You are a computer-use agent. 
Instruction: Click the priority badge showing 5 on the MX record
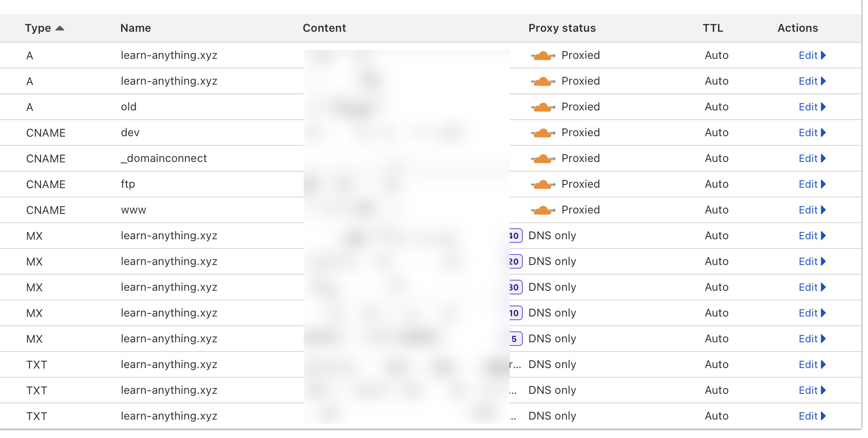tap(515, 339)
